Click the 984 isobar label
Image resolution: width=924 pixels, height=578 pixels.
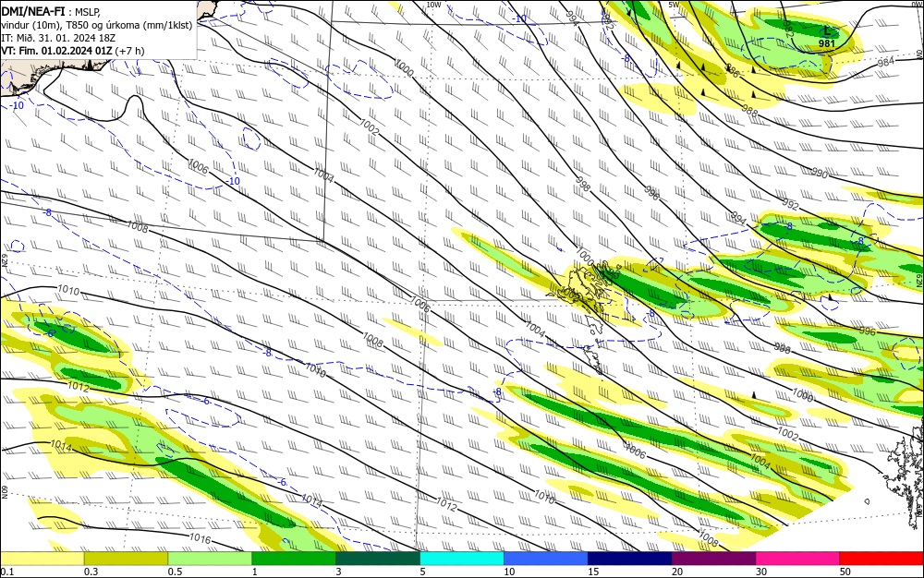[886, 61]
